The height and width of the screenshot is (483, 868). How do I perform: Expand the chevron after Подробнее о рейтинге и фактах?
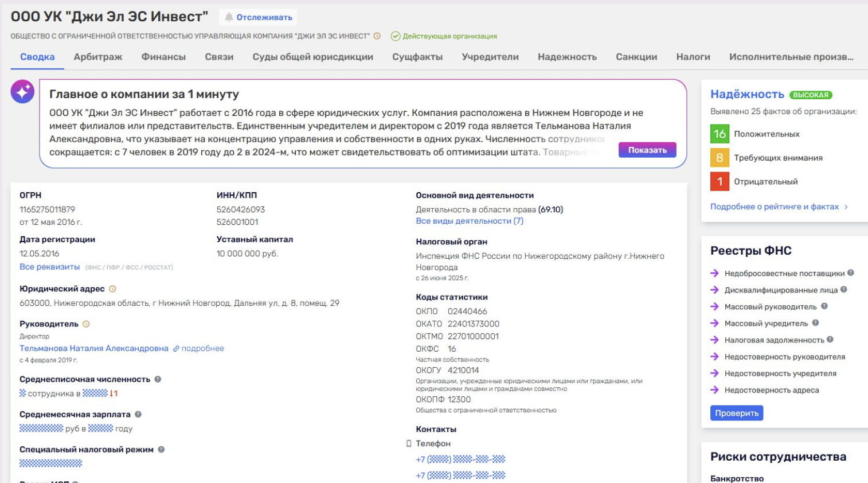(x=846, y=207)
